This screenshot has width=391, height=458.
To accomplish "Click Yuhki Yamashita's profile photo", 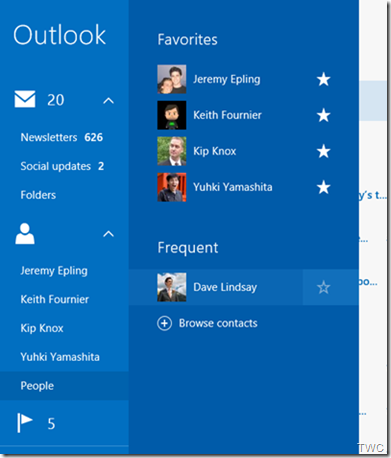I will pyautogui.click(x=172, y=187).
